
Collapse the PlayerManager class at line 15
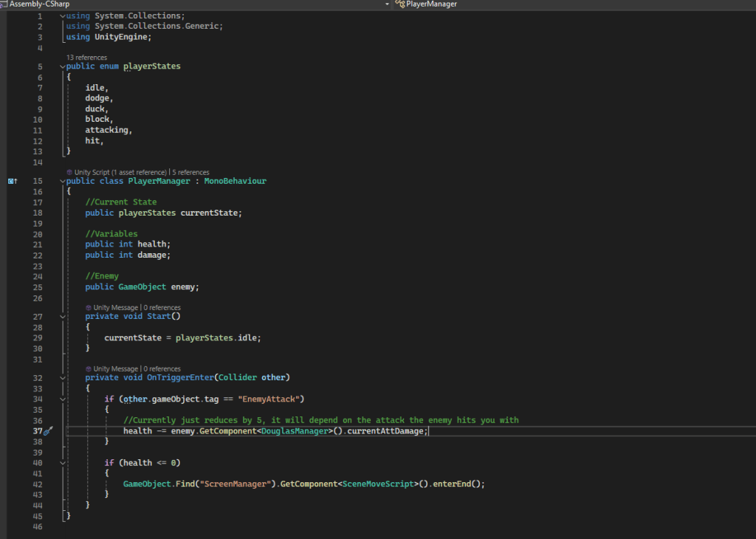(x=63, y=181)
